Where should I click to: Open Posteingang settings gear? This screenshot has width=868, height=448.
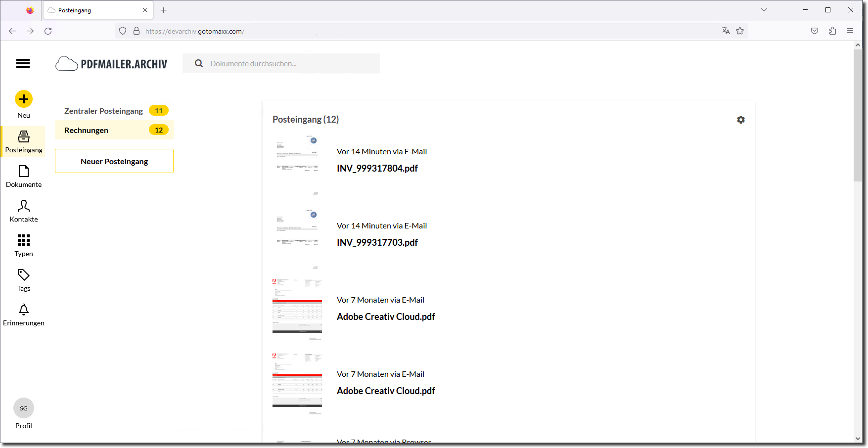tap(740, 120)
